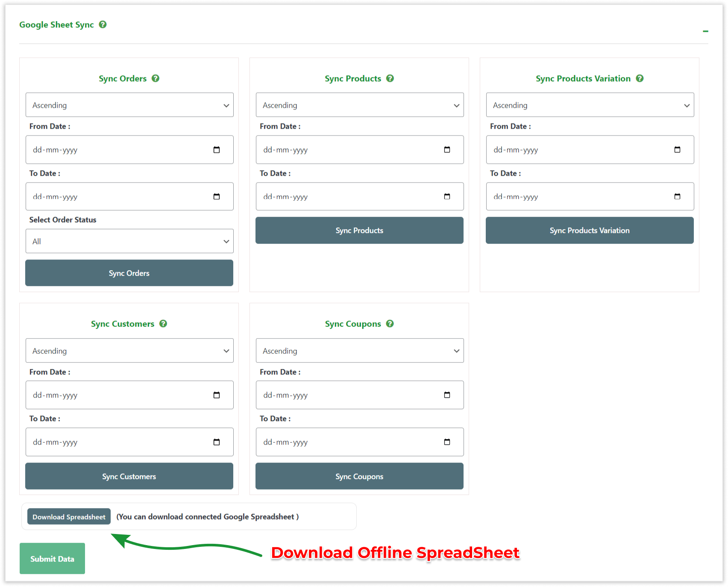Screen dimensions: 728x587
Task: Open calendar picker for Sync Coupons To Date
Action: (447, 442)
